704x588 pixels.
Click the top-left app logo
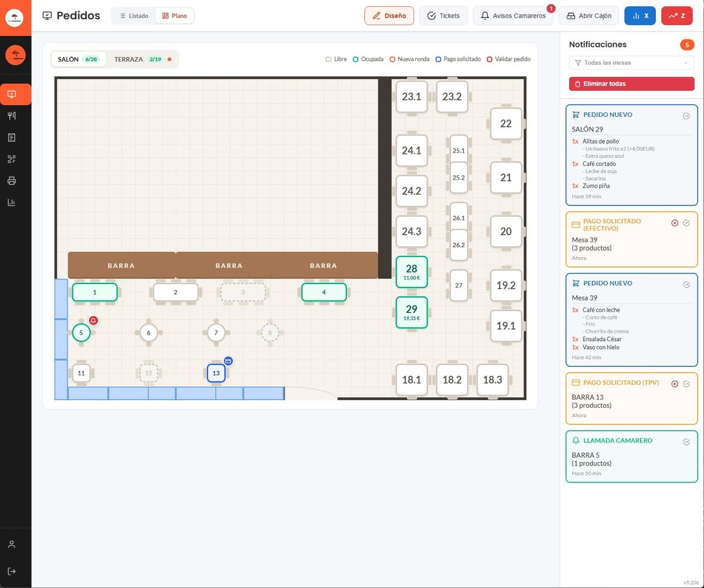click(x=15, y=18)
